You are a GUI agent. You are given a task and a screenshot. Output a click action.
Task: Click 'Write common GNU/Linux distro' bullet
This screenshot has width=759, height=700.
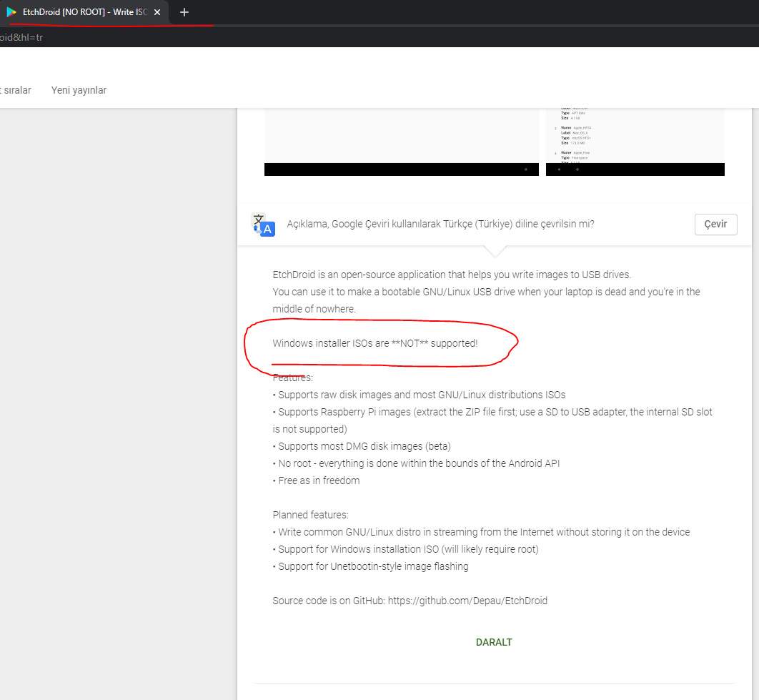click(481, 532)
